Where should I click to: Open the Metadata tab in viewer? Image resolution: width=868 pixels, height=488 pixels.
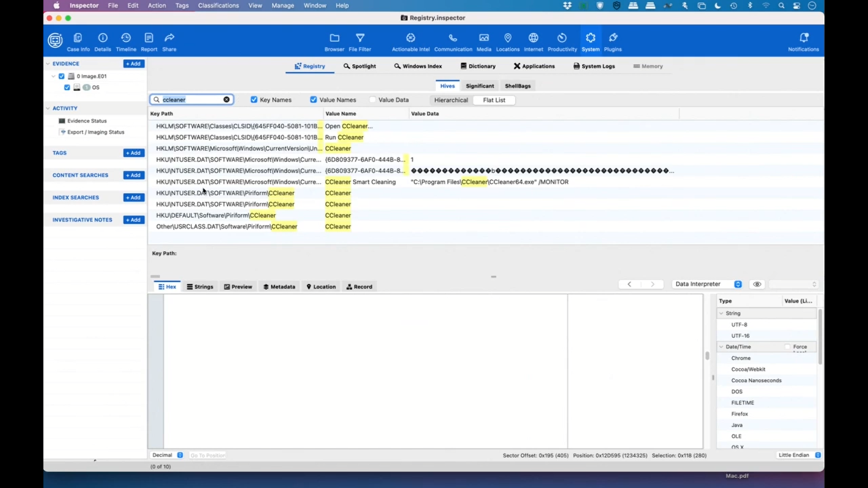click(x=279, y=287)
